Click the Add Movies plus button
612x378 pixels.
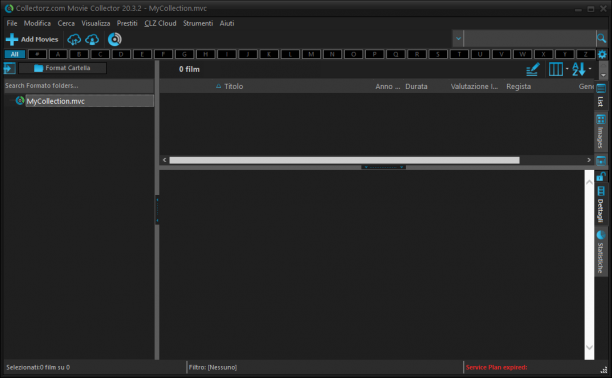[32, 39]
